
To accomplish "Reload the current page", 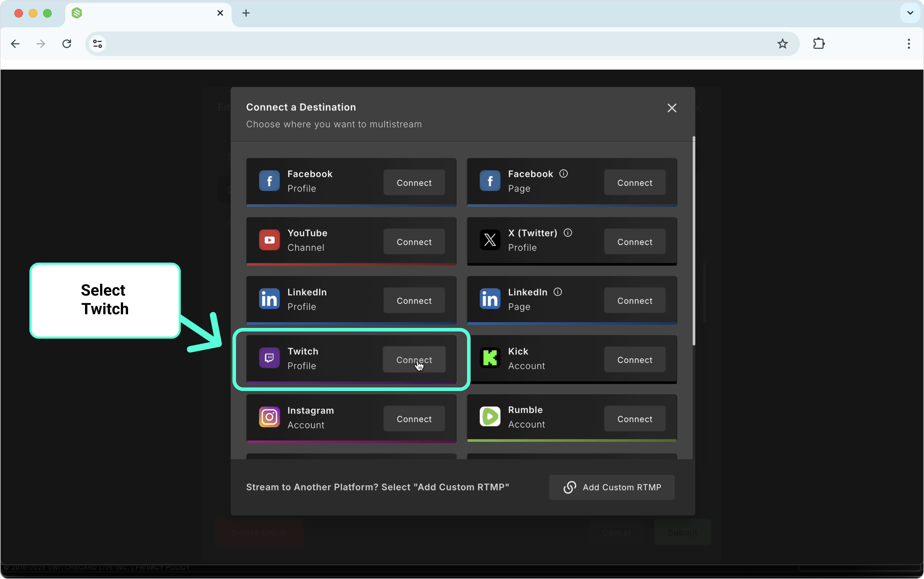I will click(x=67, y=44).
